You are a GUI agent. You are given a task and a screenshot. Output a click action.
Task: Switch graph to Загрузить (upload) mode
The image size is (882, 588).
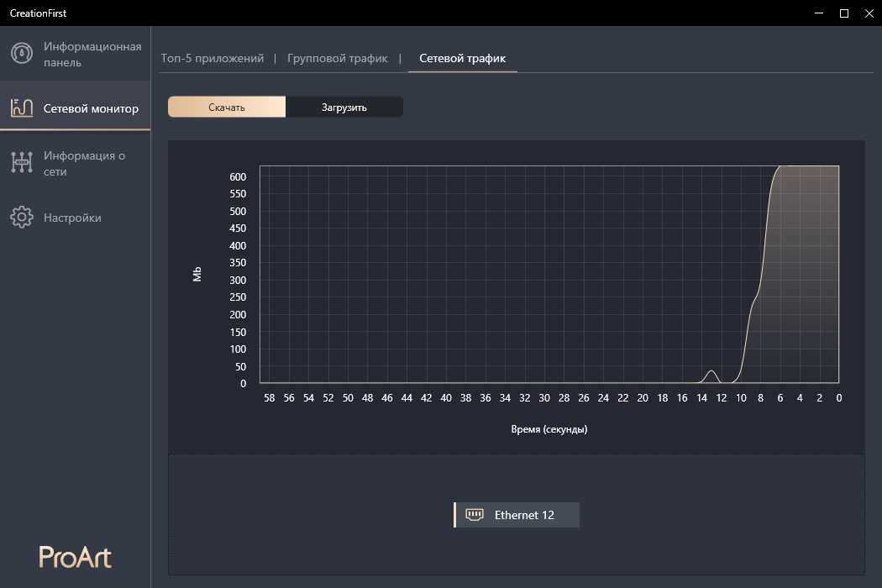pos(344,108)
